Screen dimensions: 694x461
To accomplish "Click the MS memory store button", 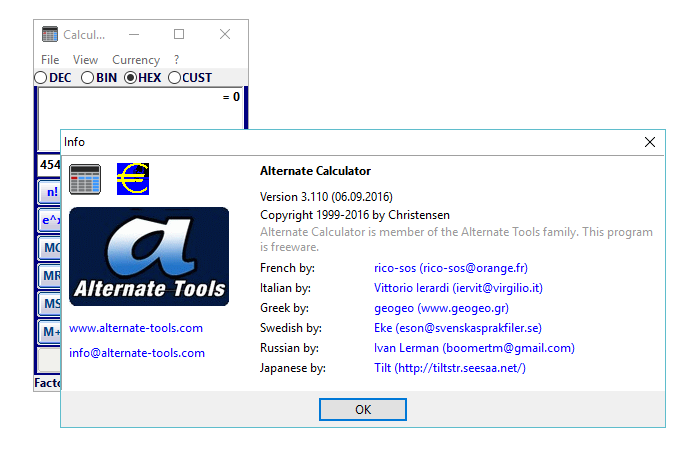I will click(50, 303).
